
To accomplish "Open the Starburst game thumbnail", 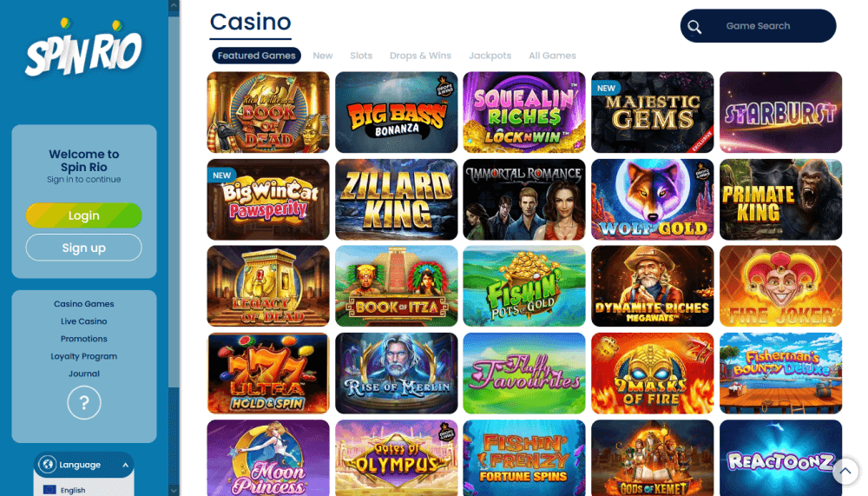I will tap(780, 112).
